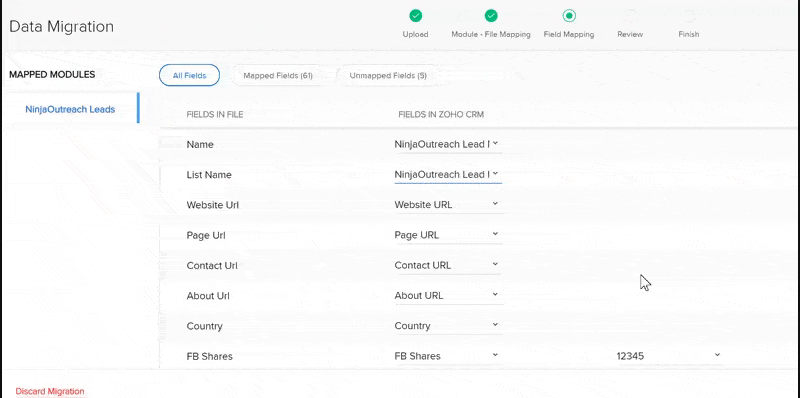800x398 pixels.
Task: Open the Website URL mapping dropdown
Action: (447, 205)
